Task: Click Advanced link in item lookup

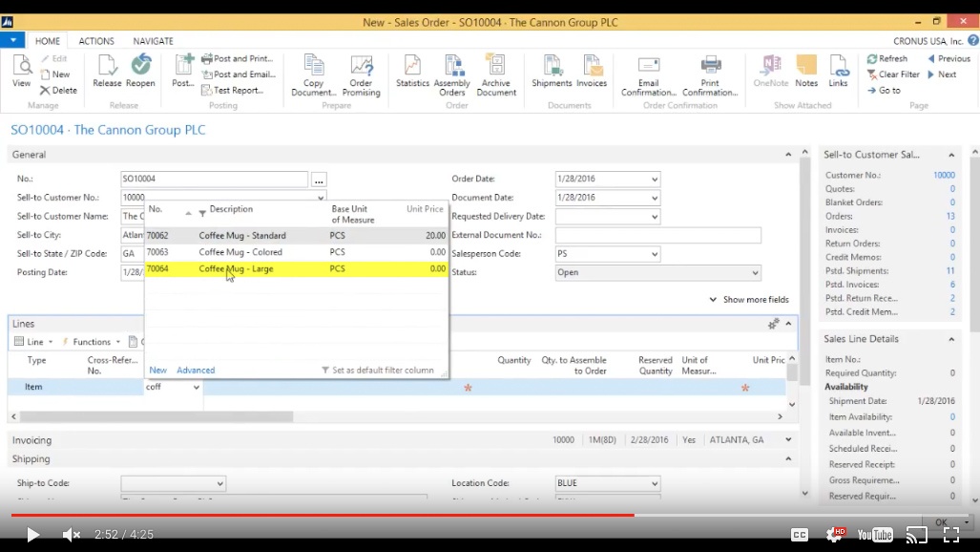Action: [196, 370]
